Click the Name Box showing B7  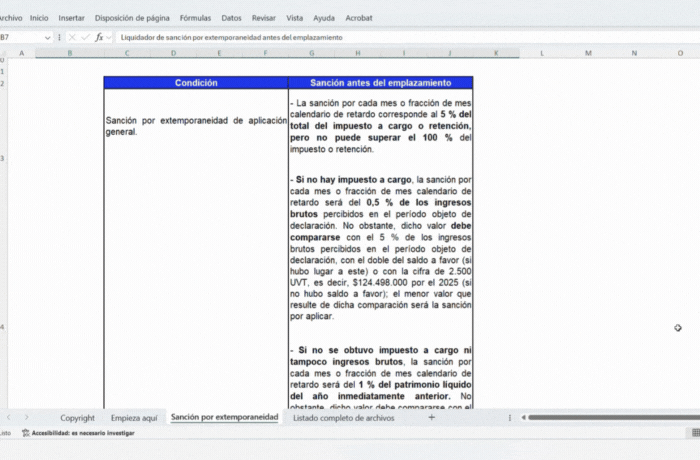[20, 38]
